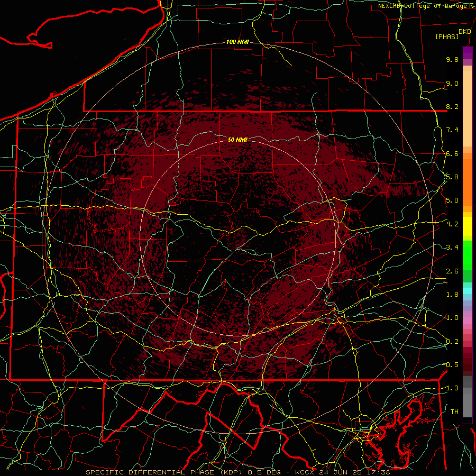The image size is (476, 476).
Task: Click the 0.2 value on the color scale
Action: point(452,342)
